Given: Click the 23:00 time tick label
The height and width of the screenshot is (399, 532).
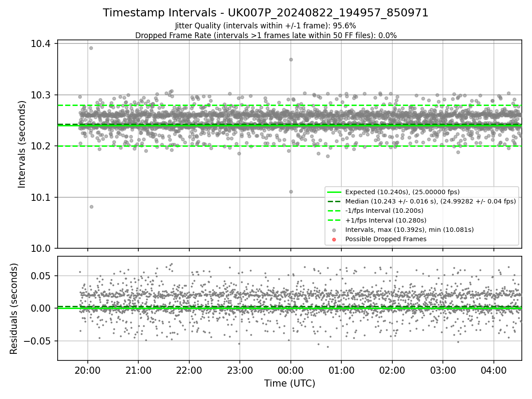Looking at the screenshot, I should pyautogui.click(x=240, y=370).
